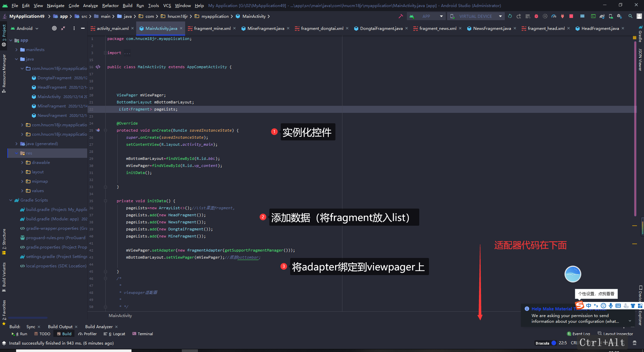
Task: Click the editor vertical scrollbar
Action: tap(635, 129)
